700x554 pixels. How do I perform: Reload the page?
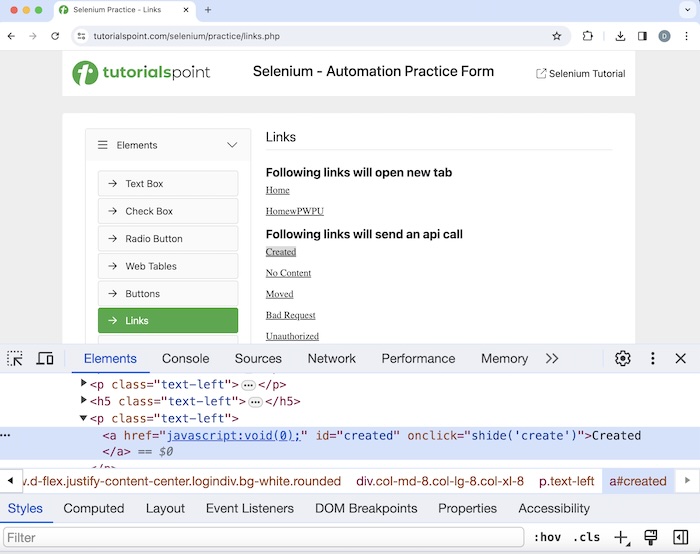(55, 36)
